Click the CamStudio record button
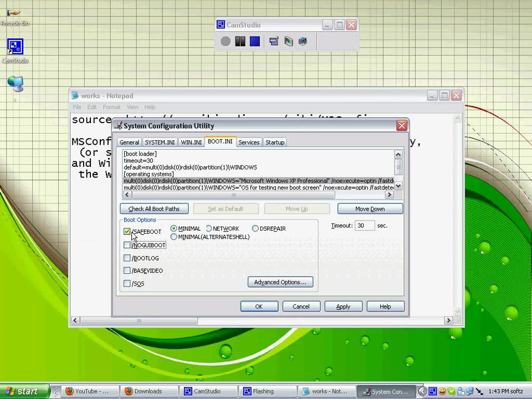Screen dimensions: 532x399 click(226, 42)
